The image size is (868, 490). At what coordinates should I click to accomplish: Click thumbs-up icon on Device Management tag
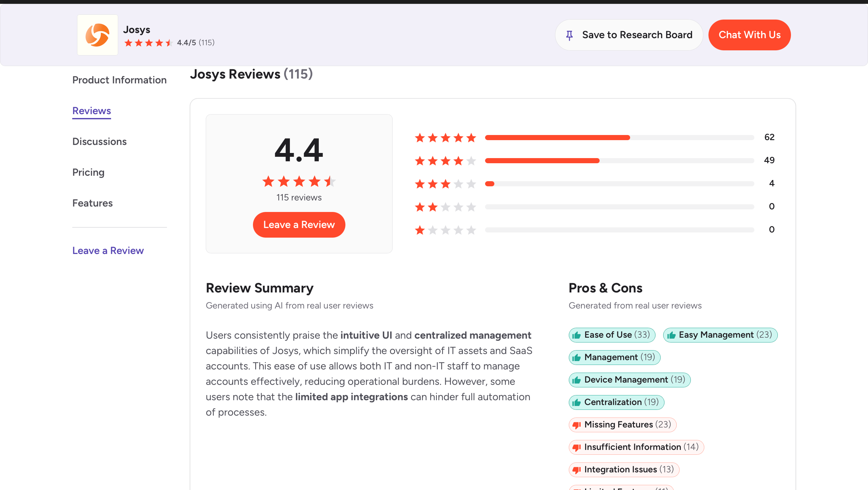coord(577,380)
